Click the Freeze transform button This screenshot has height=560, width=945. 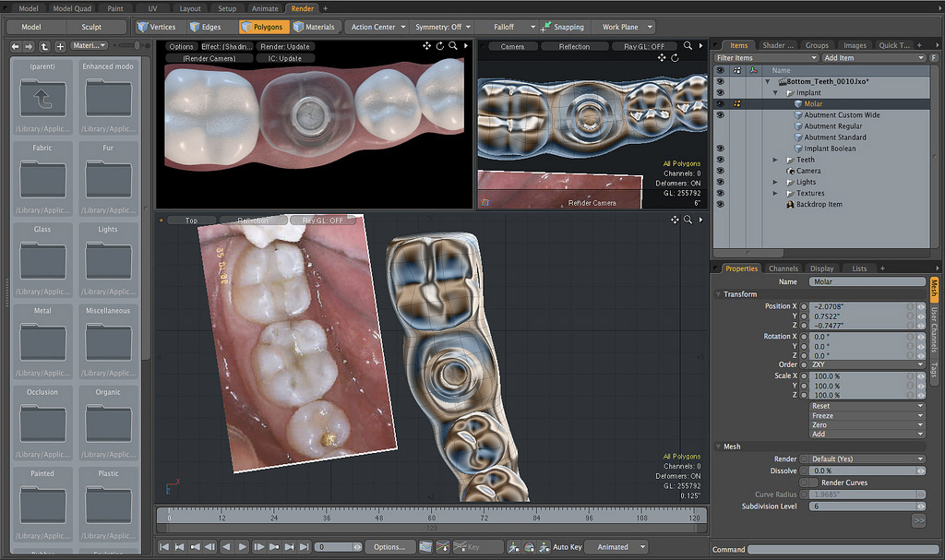click(866, 415)
